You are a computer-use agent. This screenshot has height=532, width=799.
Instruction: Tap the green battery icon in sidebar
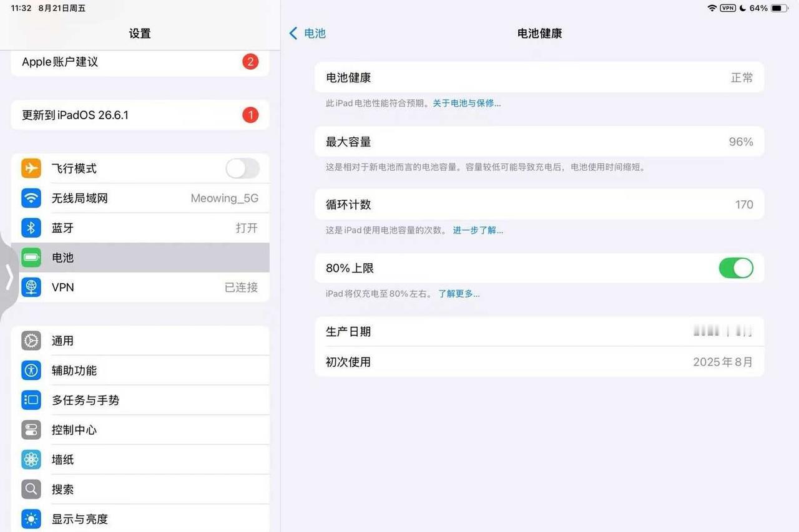(31, 258)
